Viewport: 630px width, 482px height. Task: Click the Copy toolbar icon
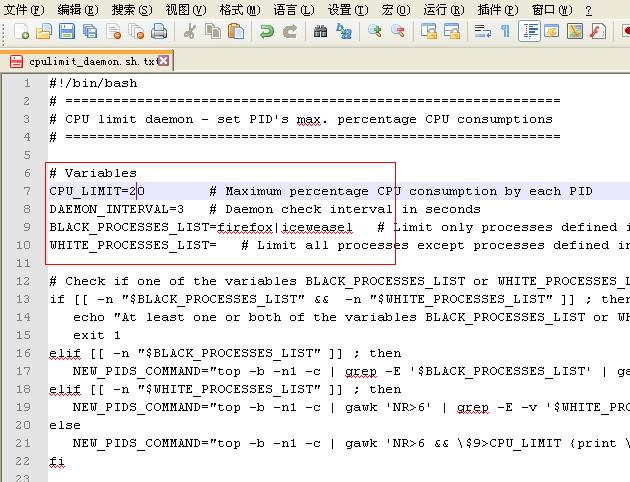click(213, 31)
